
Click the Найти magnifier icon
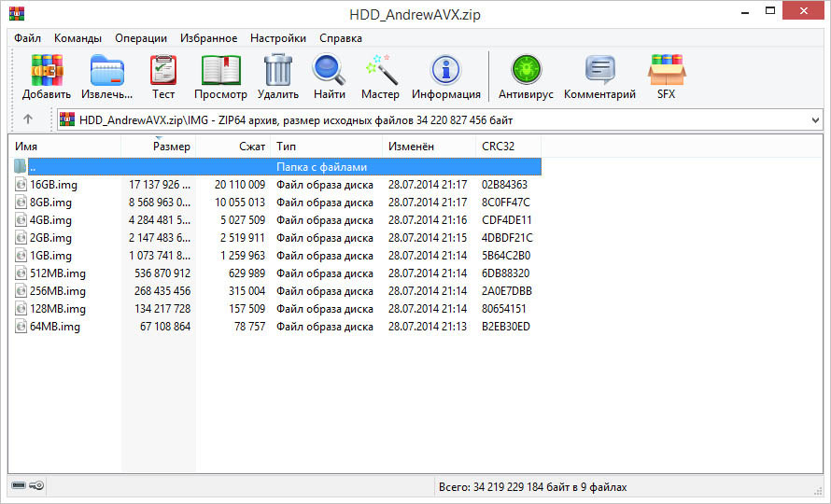[329, 69]
